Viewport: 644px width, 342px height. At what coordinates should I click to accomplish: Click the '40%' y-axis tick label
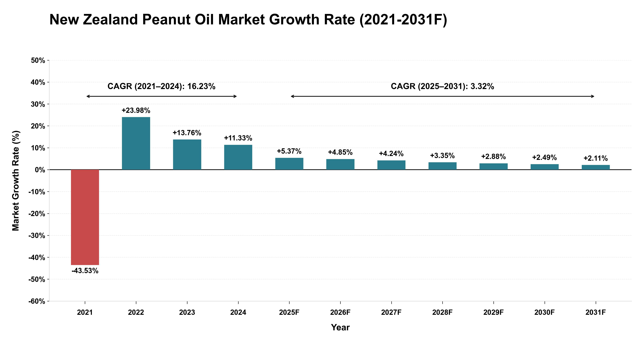tap(38, 82)
